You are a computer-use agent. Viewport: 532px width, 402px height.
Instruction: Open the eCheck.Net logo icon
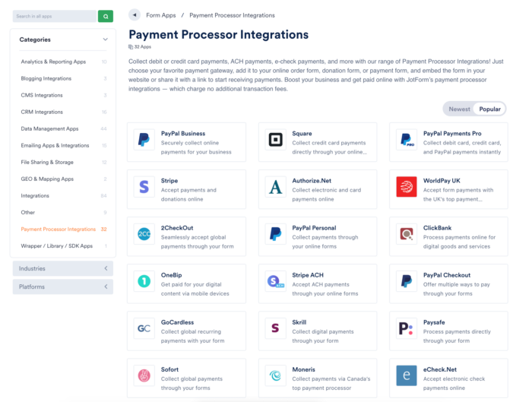[x=407, y=375]
